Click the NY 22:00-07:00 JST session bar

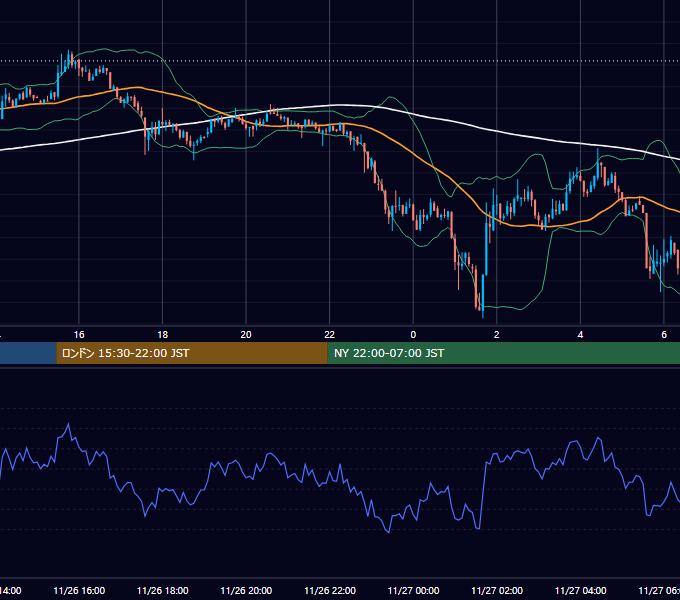[503, 353]
